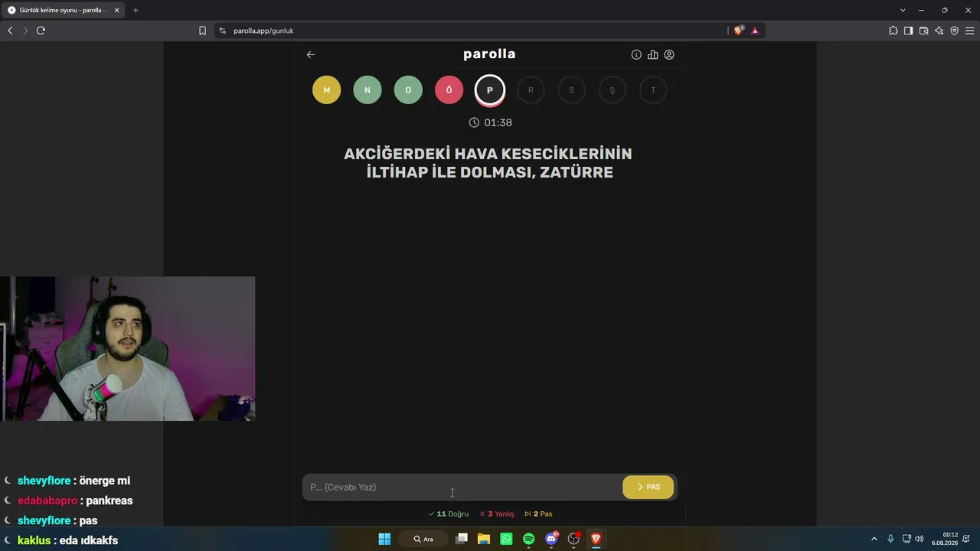980x551 pixels.
Task: Select the red letter Ö circle
Action: pos(449,90)
